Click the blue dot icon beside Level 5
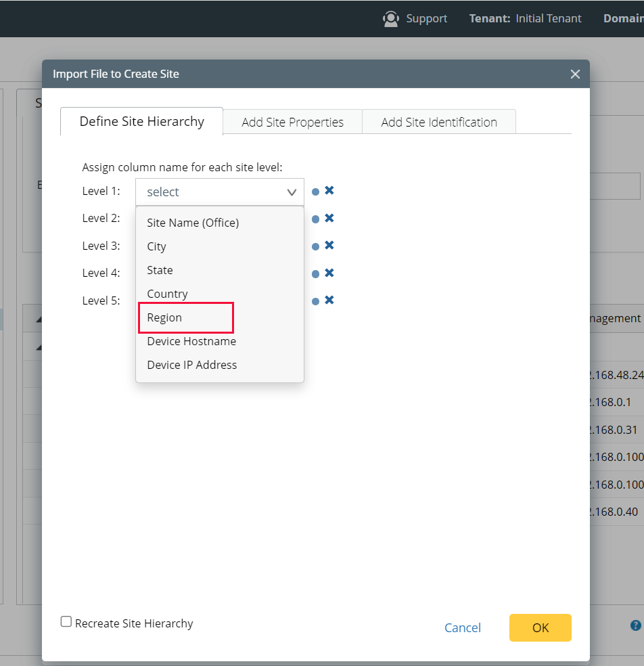Viewport: 644px width, 666px height. 315,300
